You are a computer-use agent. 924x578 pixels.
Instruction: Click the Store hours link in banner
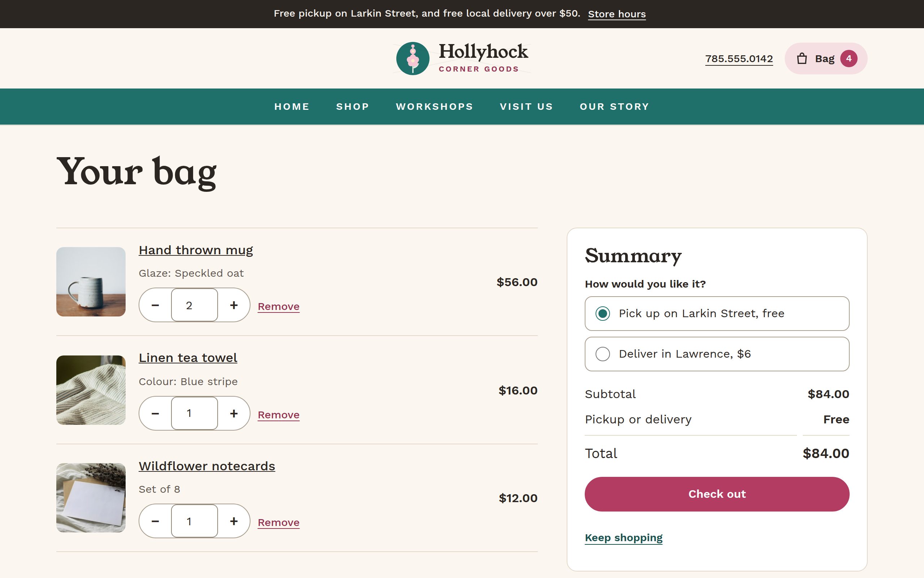click(616, 14)
